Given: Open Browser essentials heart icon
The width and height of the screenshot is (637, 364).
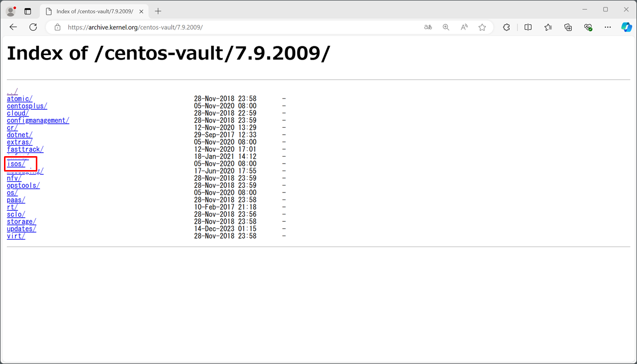Looking at the screenshot, I should point(588,27).
